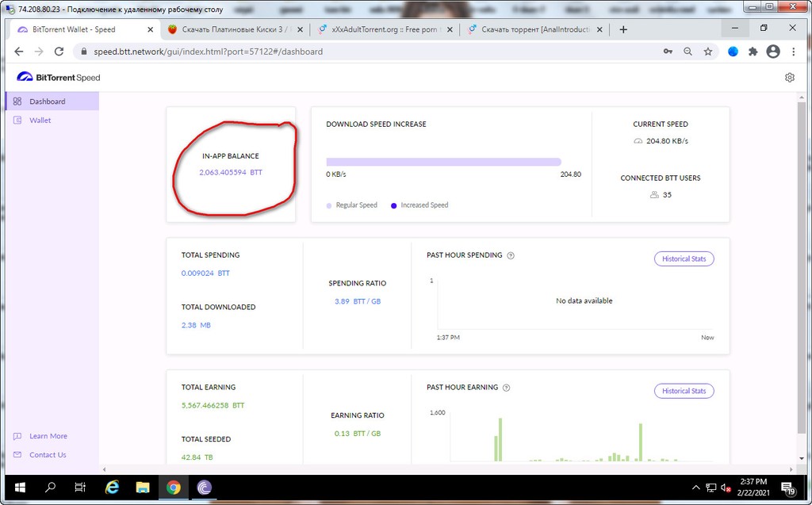Screen dimensions: 812x505
Task: Click the Total Downloaded value 2.38 MB
Action: (196, 325)
